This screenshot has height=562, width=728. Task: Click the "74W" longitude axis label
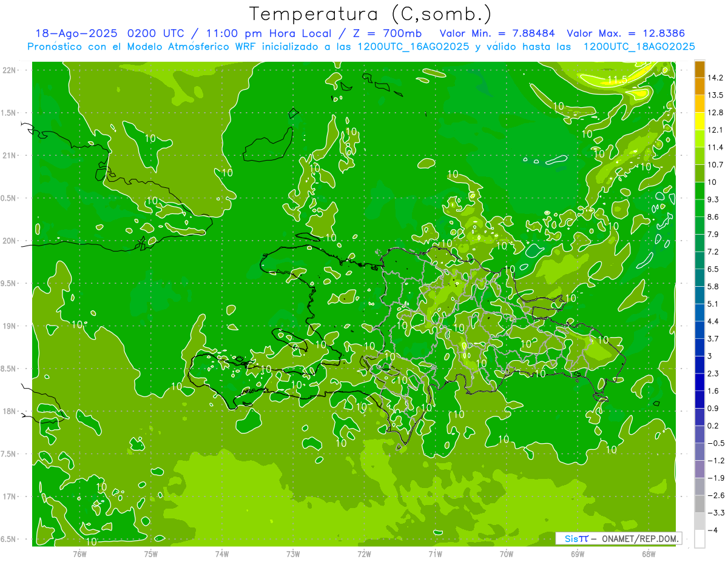pyautogui.click(x=221, y=554)
